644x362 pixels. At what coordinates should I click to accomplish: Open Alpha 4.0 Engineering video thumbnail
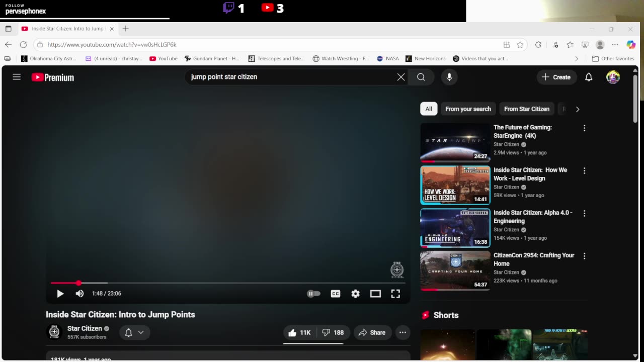(x=455, y=228)
